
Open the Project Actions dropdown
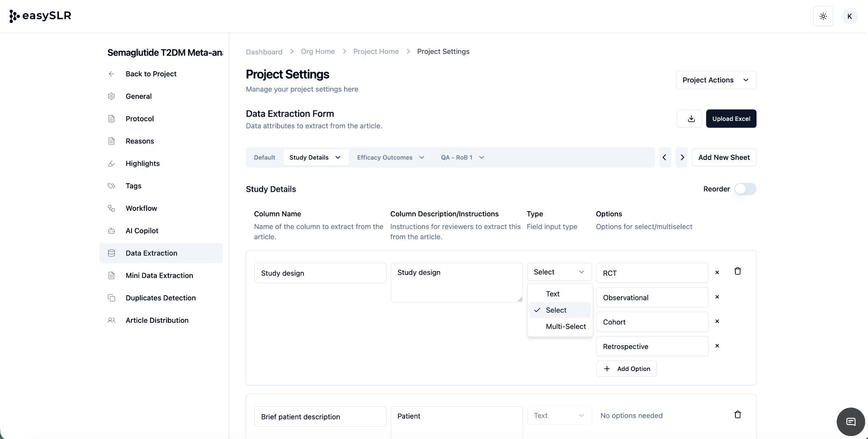point(715,80)
